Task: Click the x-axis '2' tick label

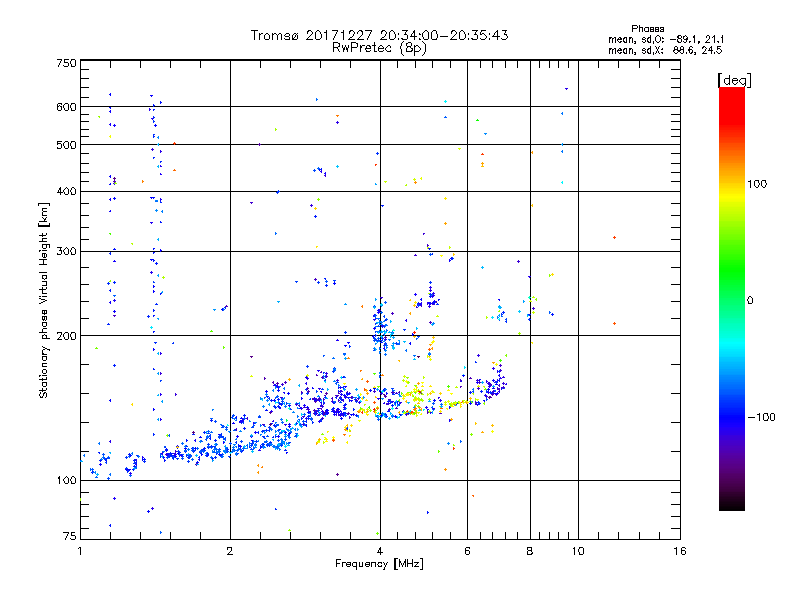Action: (230, 551)
